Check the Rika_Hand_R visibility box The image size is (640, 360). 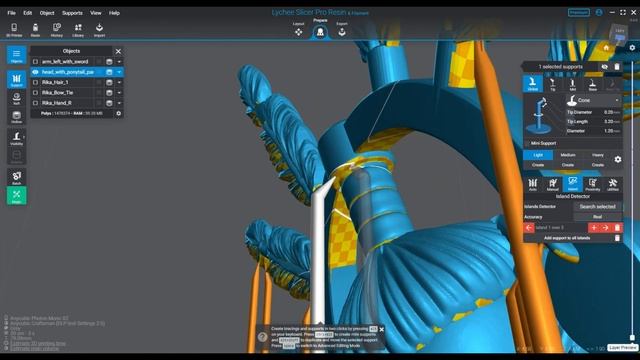pyautogui.click(x=35, y=103)
